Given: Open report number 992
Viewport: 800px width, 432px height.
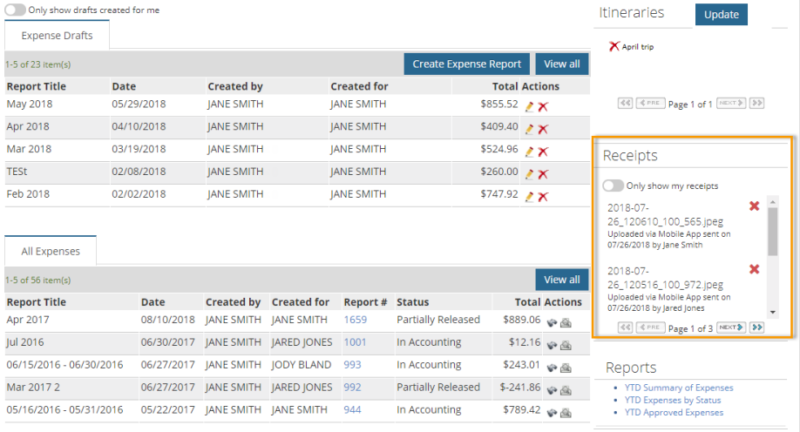Looking at the screenshot, I should (352, 387).
